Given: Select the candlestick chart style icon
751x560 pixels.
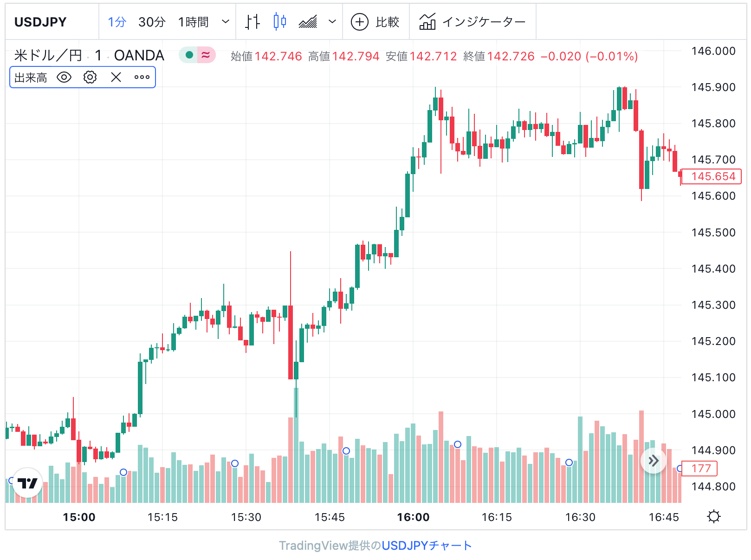Looking at the screenshot, I should point(280,22).
